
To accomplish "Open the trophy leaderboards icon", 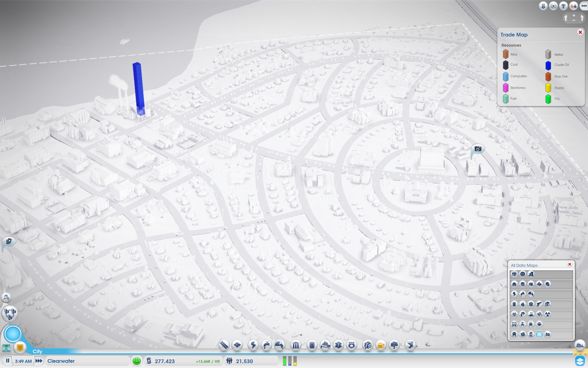I will [x=563, y=6].
